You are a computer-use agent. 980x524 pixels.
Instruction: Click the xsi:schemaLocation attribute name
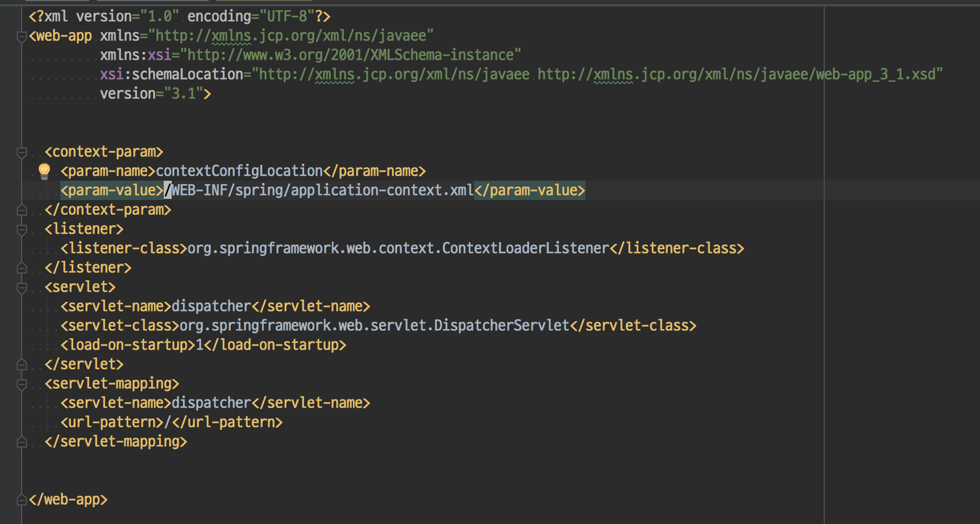coord(172,74)
